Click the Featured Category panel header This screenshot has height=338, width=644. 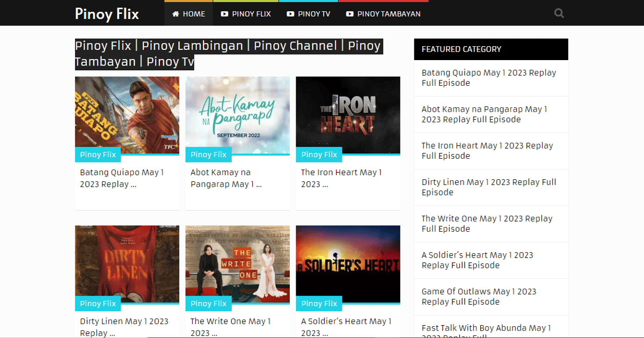[x=461, y=49]
